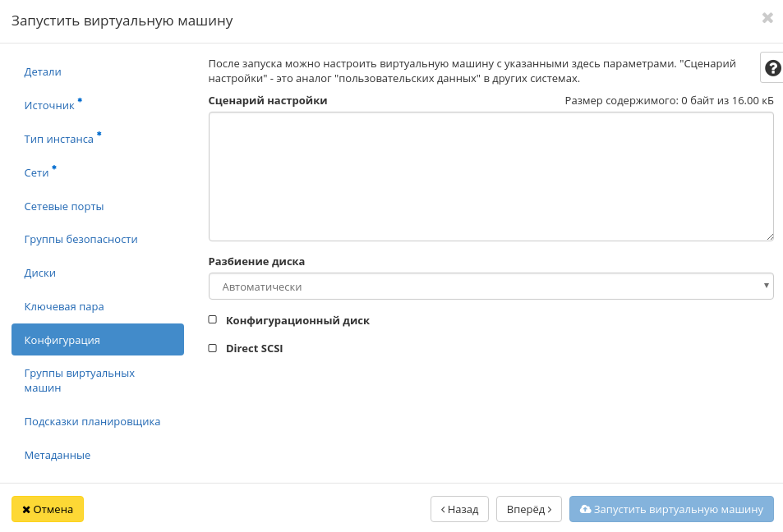Open the Разбиение диска dropdown arrow
783x532 pixels.
[766, 286]
